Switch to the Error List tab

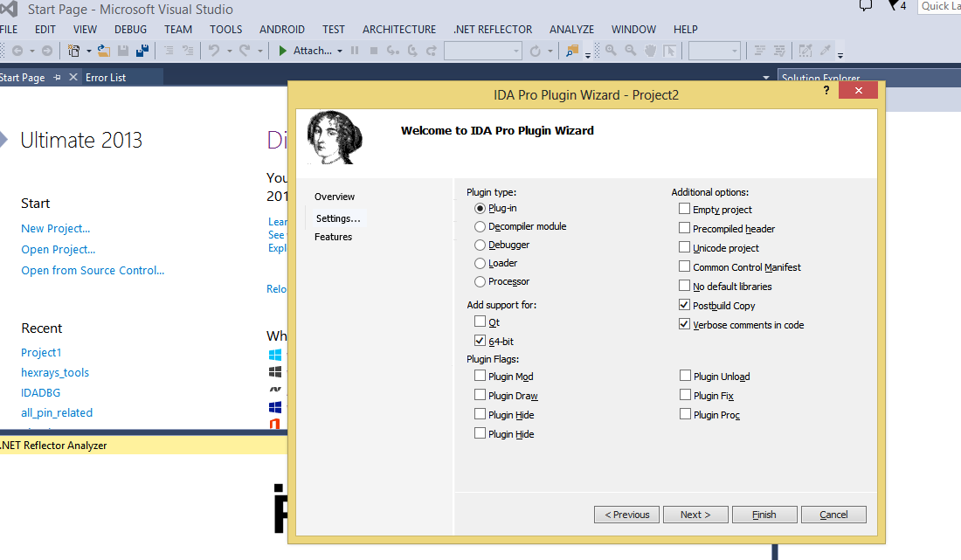pos(106,77)
